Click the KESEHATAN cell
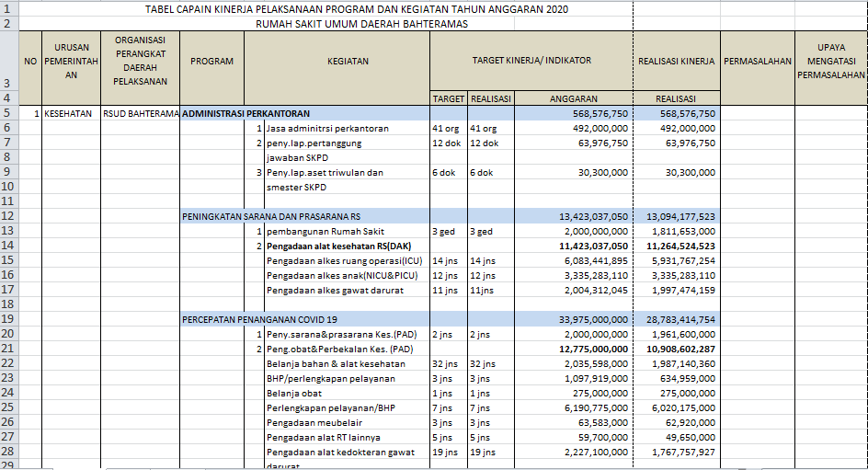868x470 pixels. 69,113
